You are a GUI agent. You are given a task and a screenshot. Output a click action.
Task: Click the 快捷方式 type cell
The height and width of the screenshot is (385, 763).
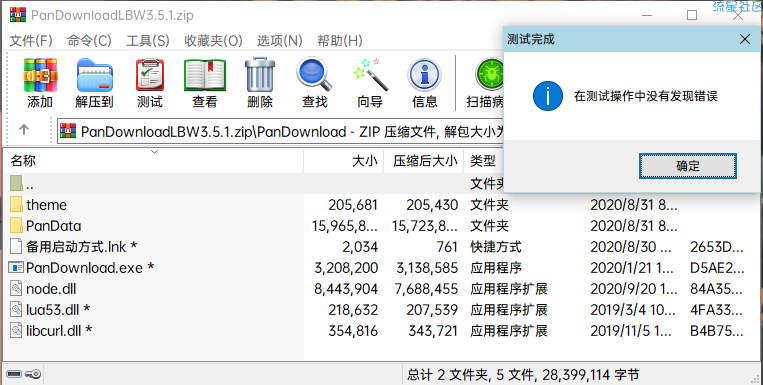click(x=495, y=247)
